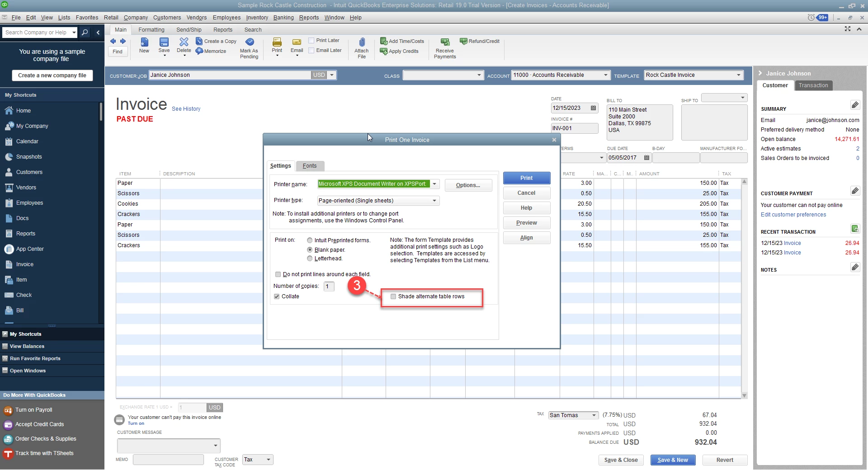Image resolution: width=868 pixels, height=470 pixels.
Task: Select Blank paper radio button
Action: (x=310, y=250)
